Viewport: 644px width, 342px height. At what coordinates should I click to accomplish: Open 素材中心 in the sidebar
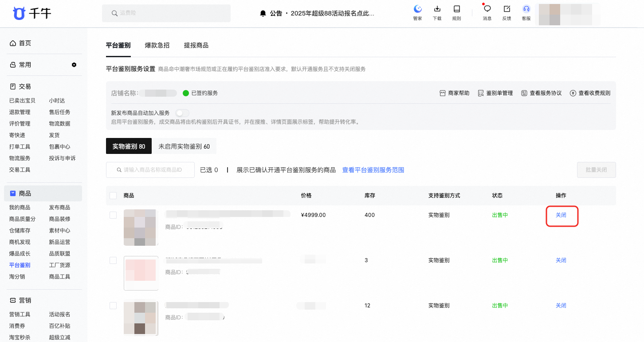pyautogui.click(x=59, y=231)
